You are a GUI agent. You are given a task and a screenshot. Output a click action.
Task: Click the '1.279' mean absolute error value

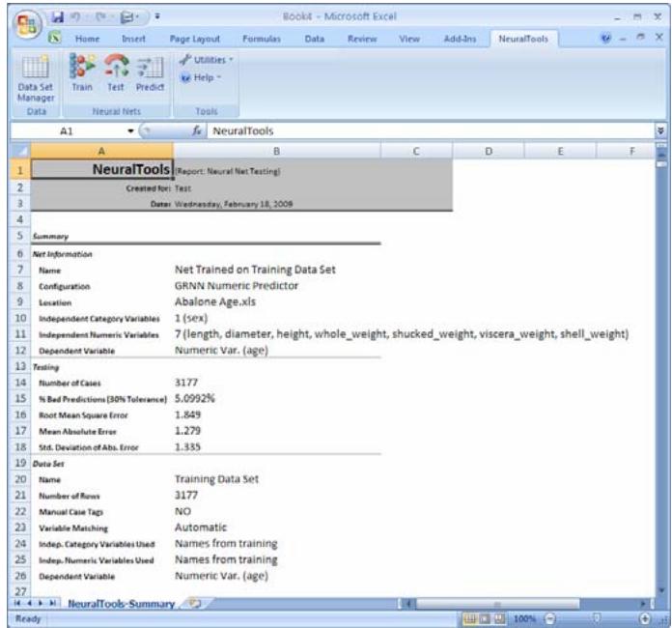pos(187,431)
